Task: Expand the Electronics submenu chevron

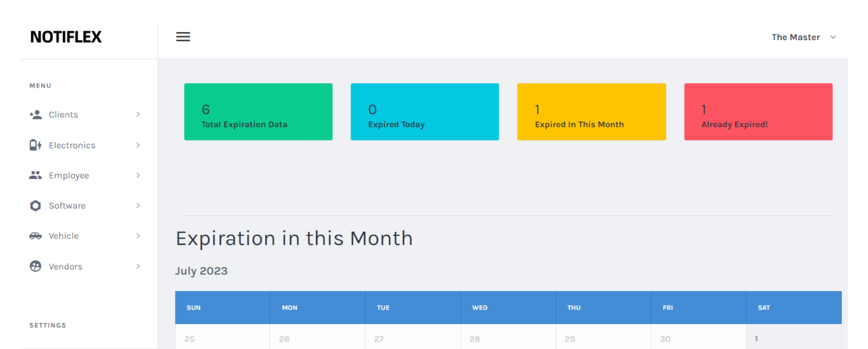Action: point(138,145)
